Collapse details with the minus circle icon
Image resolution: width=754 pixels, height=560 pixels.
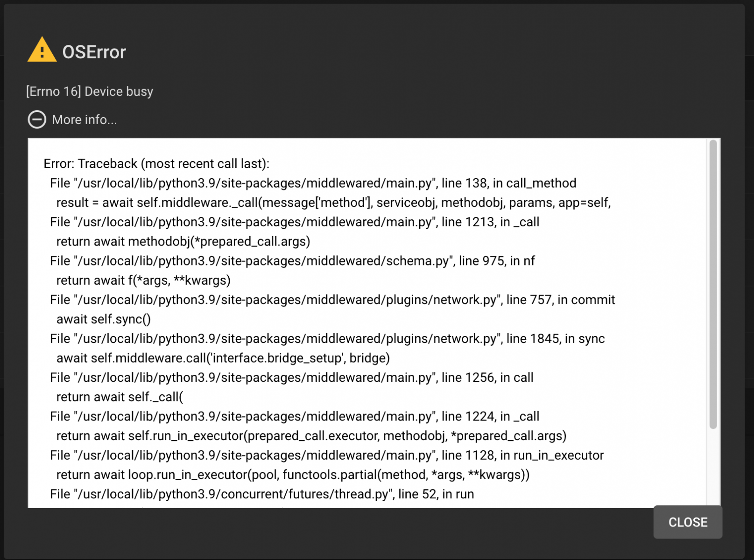(37, 119)
